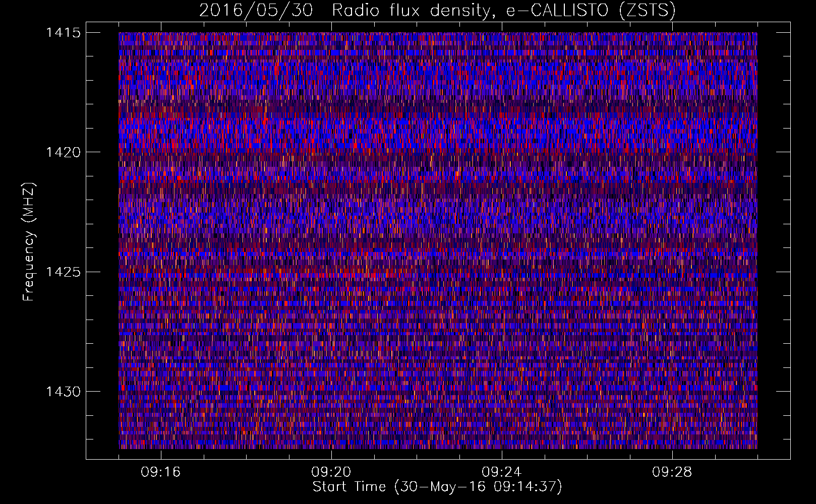Click the 1425 frequency axis label
This screenshot has width=816, height=504.
point(63,272)
